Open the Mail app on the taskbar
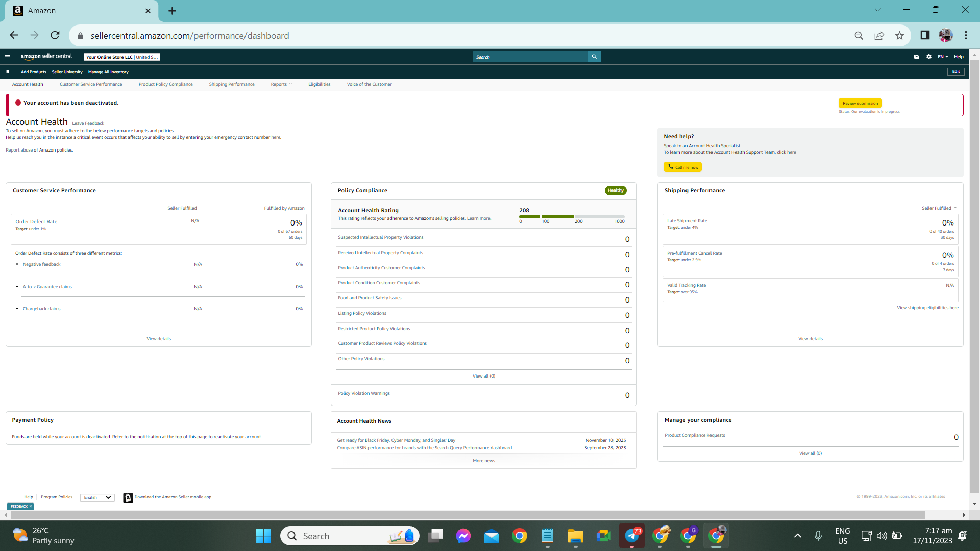The width and height of the screenshot is (980, 551). click(x=492, y=536)
